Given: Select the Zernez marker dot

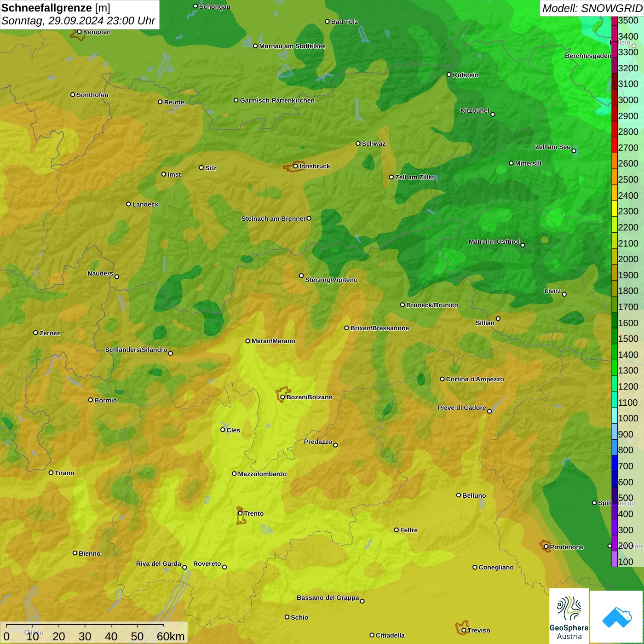Looking at the screenshot, I should pos(36,333).
